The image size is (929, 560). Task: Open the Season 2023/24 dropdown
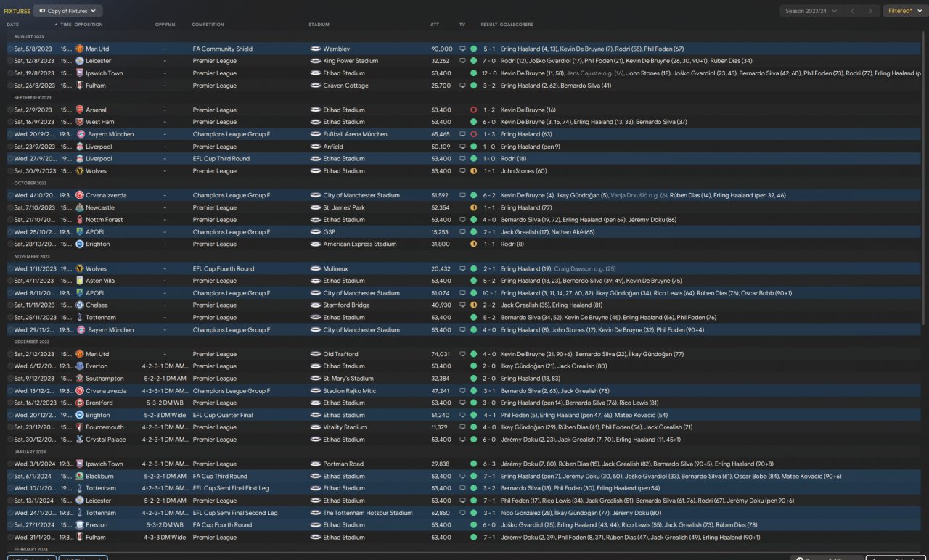coord(811,11)
